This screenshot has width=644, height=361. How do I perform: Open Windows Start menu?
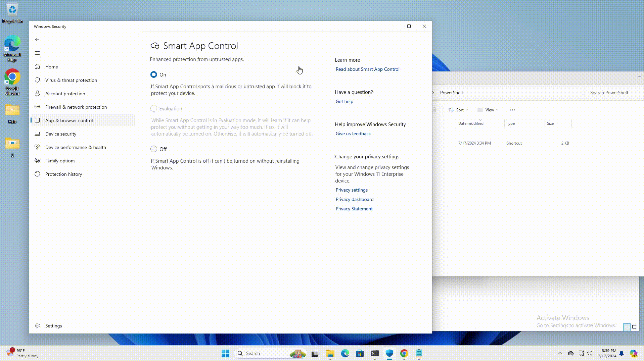tap(225, 353)
